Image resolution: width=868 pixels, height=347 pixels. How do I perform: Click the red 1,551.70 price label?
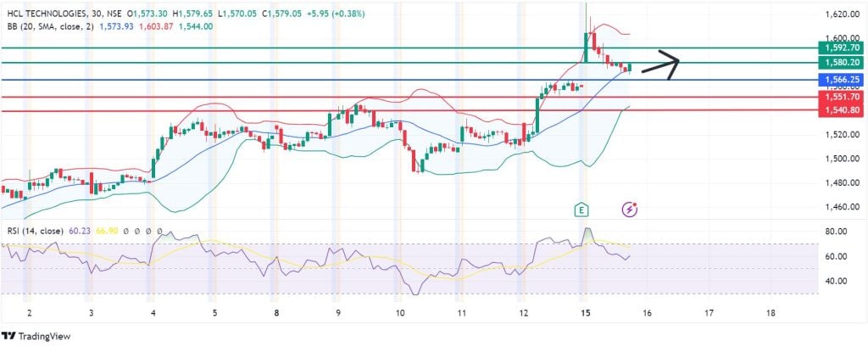(841, 97)
